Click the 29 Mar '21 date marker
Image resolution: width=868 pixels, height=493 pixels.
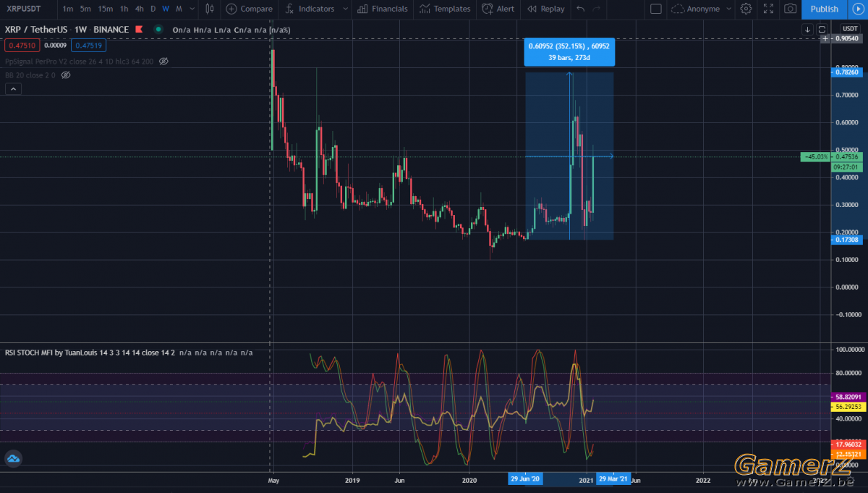[613, 479]
